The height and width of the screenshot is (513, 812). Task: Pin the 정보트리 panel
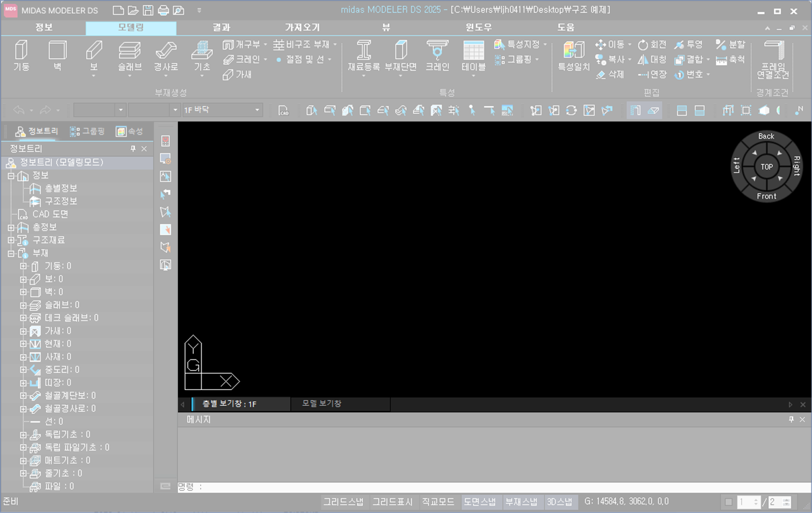click(133, 148)
